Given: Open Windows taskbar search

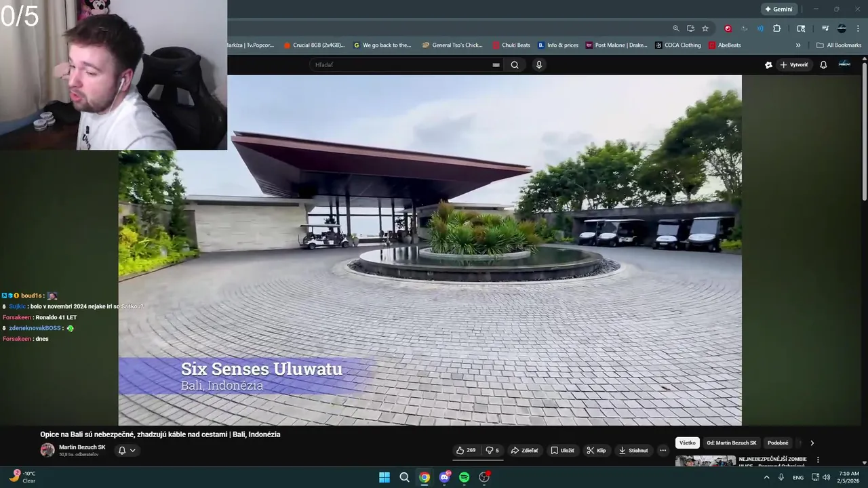Looking at the screenshot, I should pos(404,477).
